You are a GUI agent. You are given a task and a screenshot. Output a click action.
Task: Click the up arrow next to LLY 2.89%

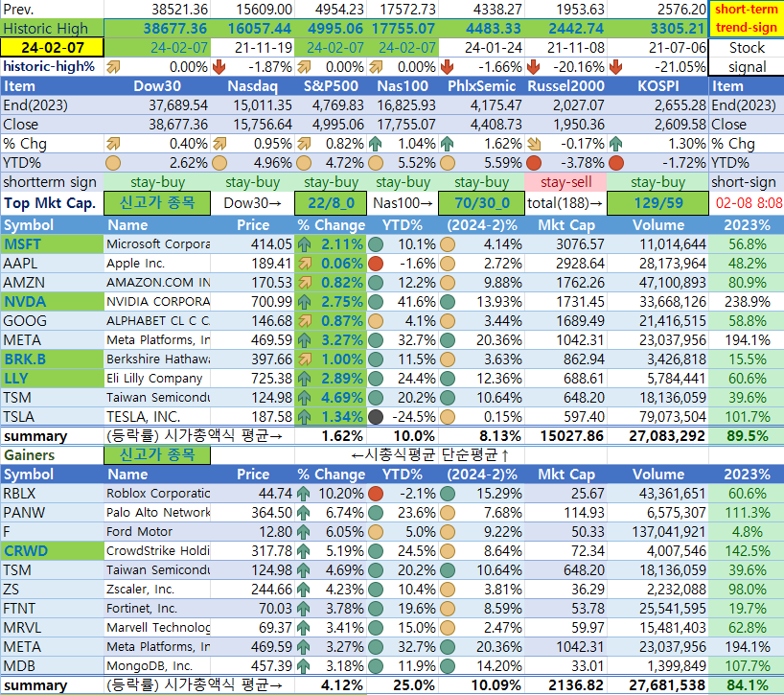[x=304, y=379]
